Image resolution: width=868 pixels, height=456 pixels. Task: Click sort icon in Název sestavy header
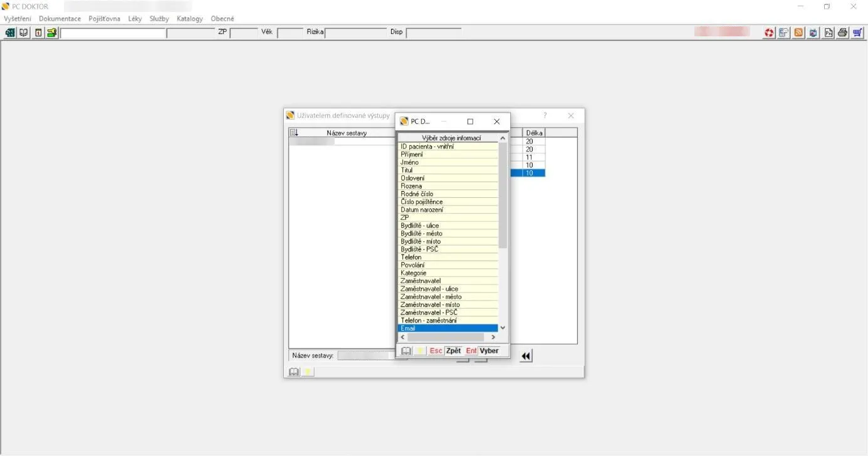click(x=294, y=133)
